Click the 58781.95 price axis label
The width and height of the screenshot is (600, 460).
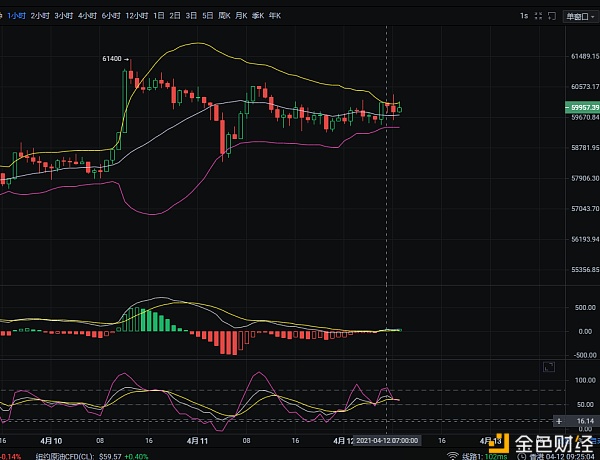pyautogui.click(x=585, y=147)
